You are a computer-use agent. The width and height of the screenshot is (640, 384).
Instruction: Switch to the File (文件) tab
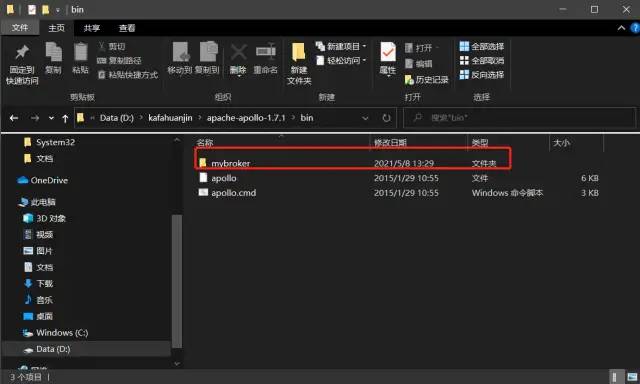(x=20, y=28)
